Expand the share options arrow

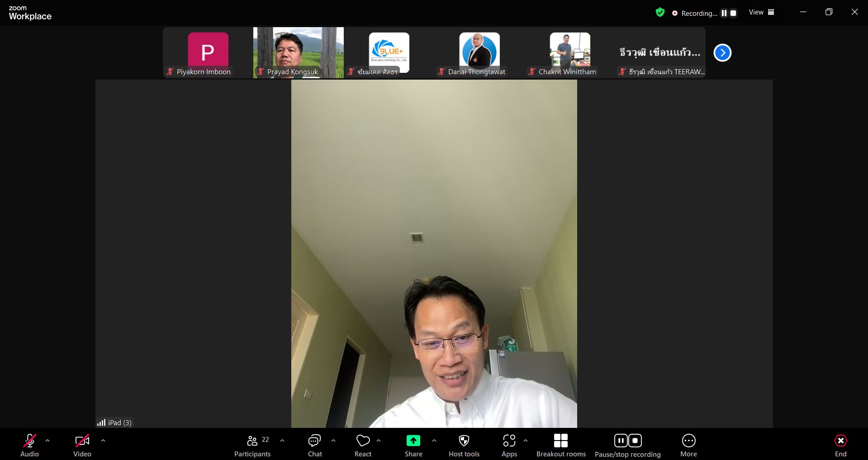coord(434,441)
